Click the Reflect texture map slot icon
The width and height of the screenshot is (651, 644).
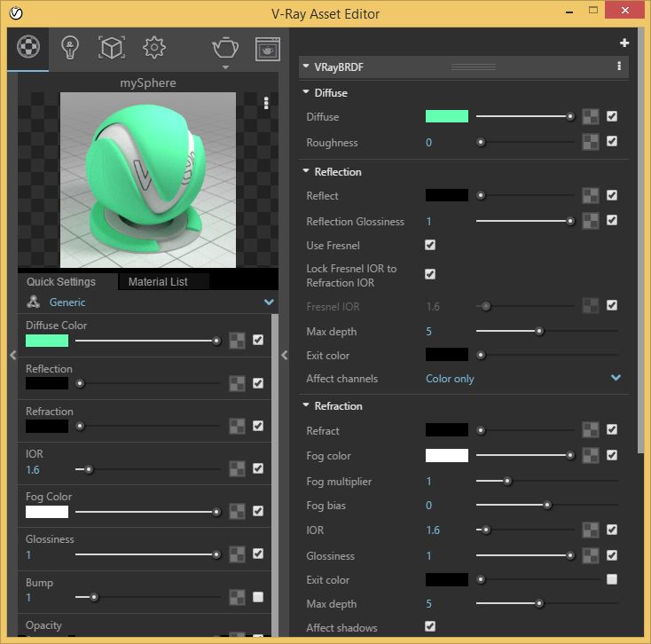click(591, 195)
